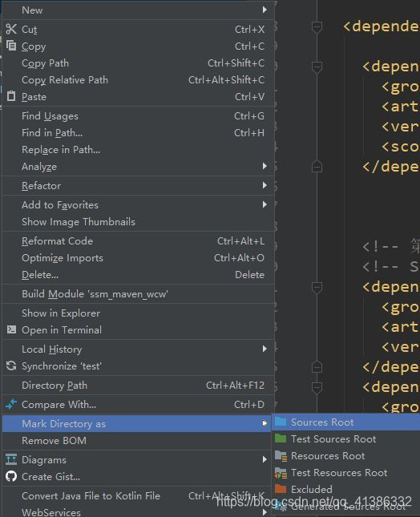Click Ctrl+D shortcut on Compare With row

pyautogui.click(x=249, y=404)
